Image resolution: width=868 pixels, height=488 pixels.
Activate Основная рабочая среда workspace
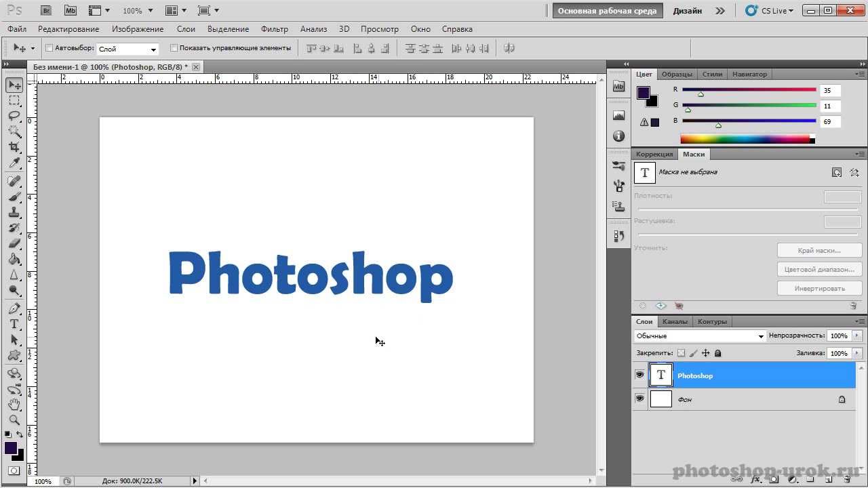(x=607, y=11)
